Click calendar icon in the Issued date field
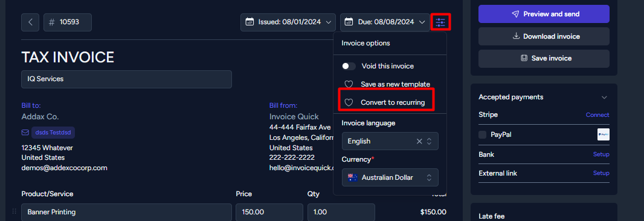This screenshot has width=644, height=221. (x=250, y=22)
